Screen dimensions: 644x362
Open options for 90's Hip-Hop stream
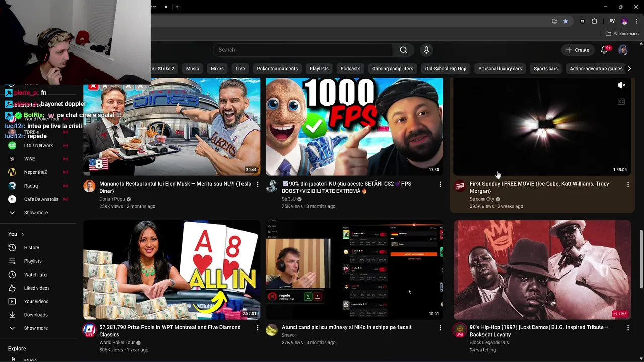click(x=628, y=328)
